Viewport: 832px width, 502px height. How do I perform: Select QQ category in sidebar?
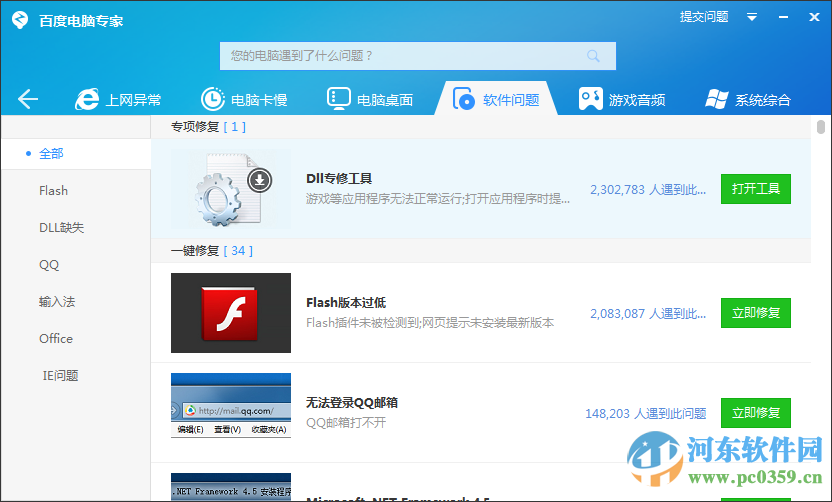pyautogui.click(x=49, y=265)
